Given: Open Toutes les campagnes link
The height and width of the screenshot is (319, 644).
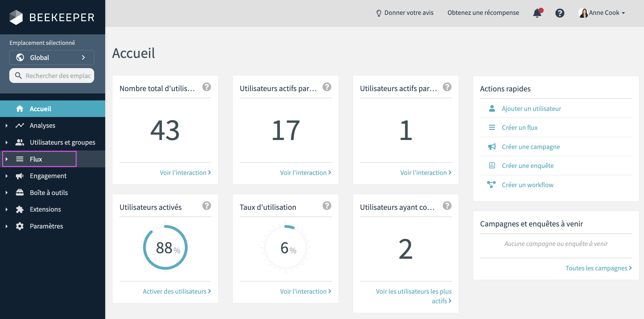Looking at the screenshot, I should (598, 268).
